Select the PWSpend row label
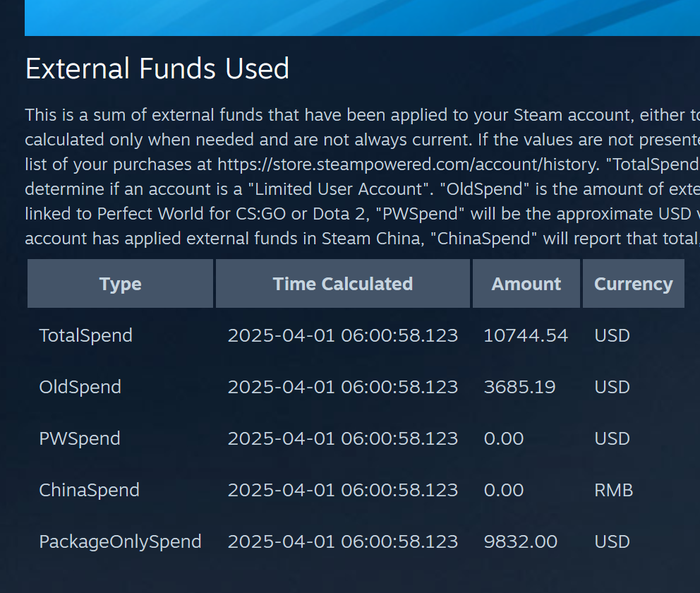Image resolution: width=700 pixels, height=593 pixels. (79, 438)
